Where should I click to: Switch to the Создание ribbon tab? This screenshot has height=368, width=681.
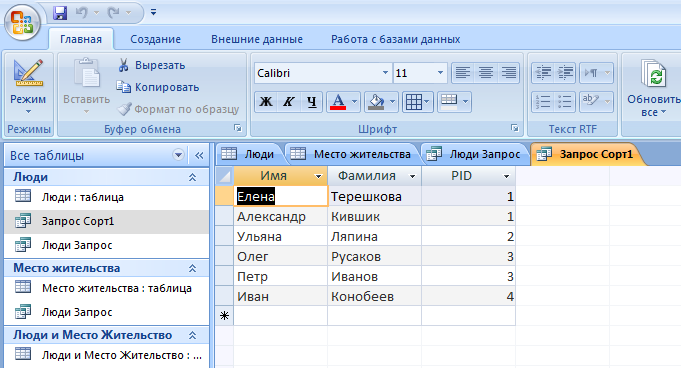[155, 39]
